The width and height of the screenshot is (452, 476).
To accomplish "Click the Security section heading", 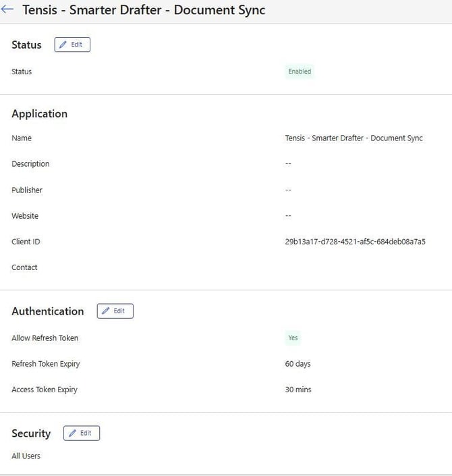I will (x=31, y=433).
